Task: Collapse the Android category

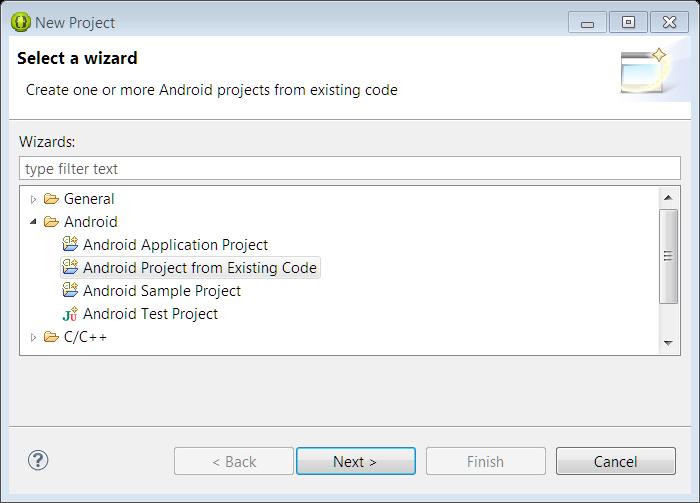Action: [33, 221]
